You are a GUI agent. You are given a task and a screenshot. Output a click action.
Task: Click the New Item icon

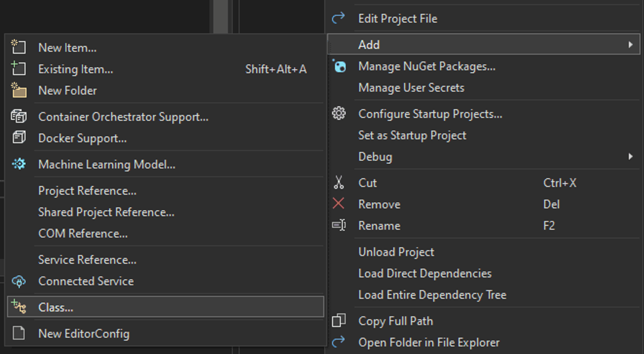18,47
